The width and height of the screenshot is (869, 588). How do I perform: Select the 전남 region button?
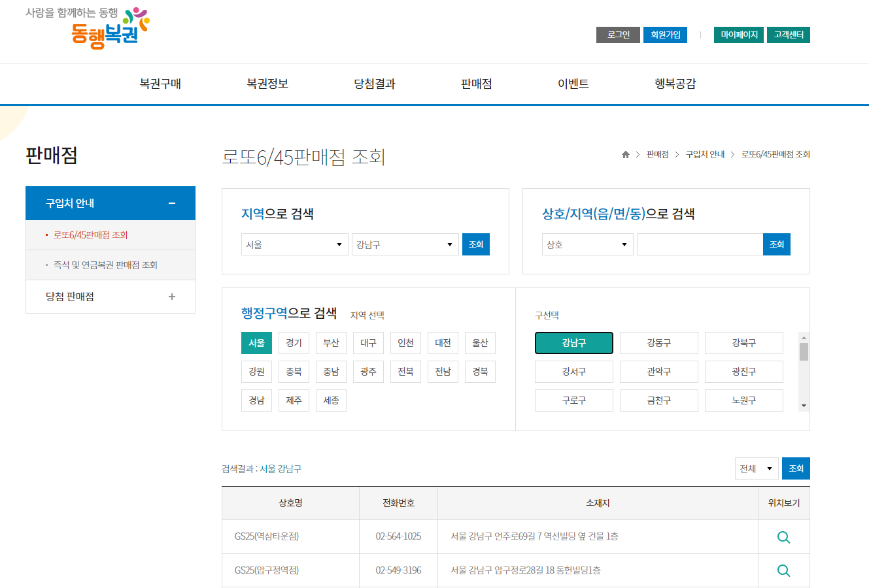point(443,372)
